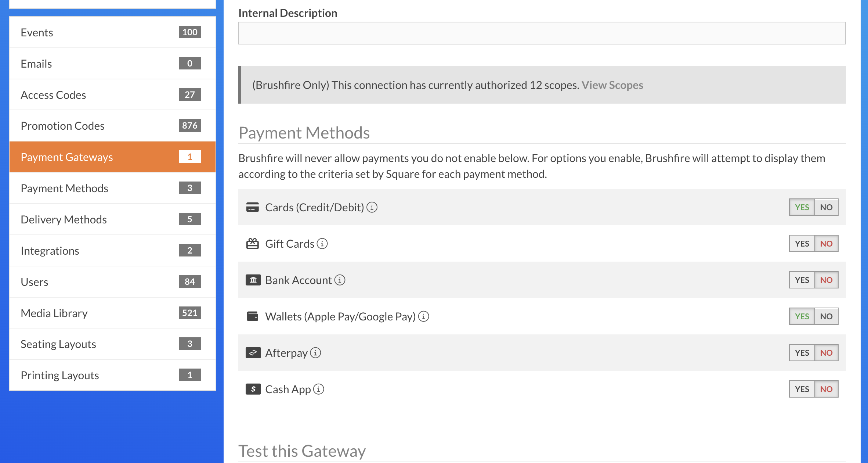The image size is (868, 463).
Task: Click the info icon beside Bank Account
Action: (340, 280)
